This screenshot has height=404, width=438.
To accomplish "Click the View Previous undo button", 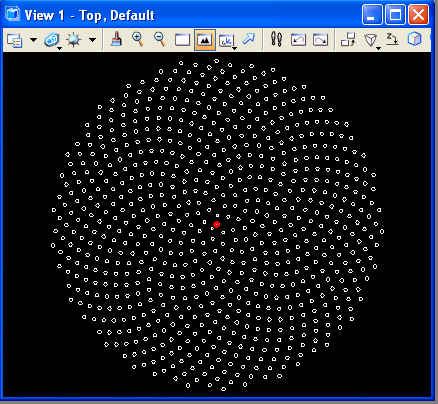I will click(298, 40).
